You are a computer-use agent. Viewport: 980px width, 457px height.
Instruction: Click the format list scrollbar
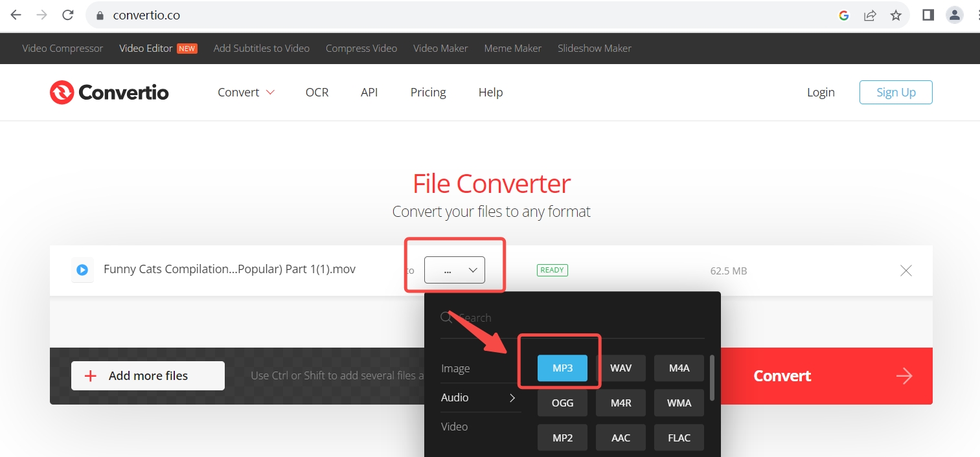pyautogui.click(x=712, y=378)
